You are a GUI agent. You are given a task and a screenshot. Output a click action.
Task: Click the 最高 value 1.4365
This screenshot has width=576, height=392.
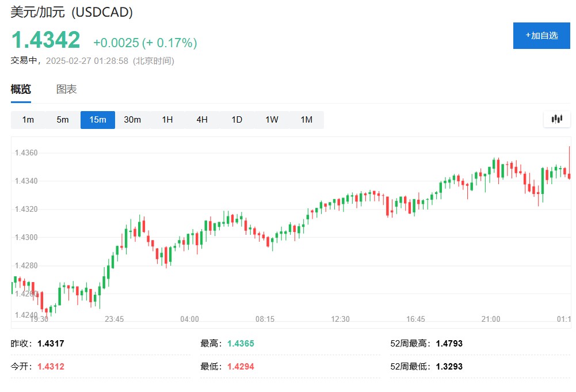tap(241, 344)
